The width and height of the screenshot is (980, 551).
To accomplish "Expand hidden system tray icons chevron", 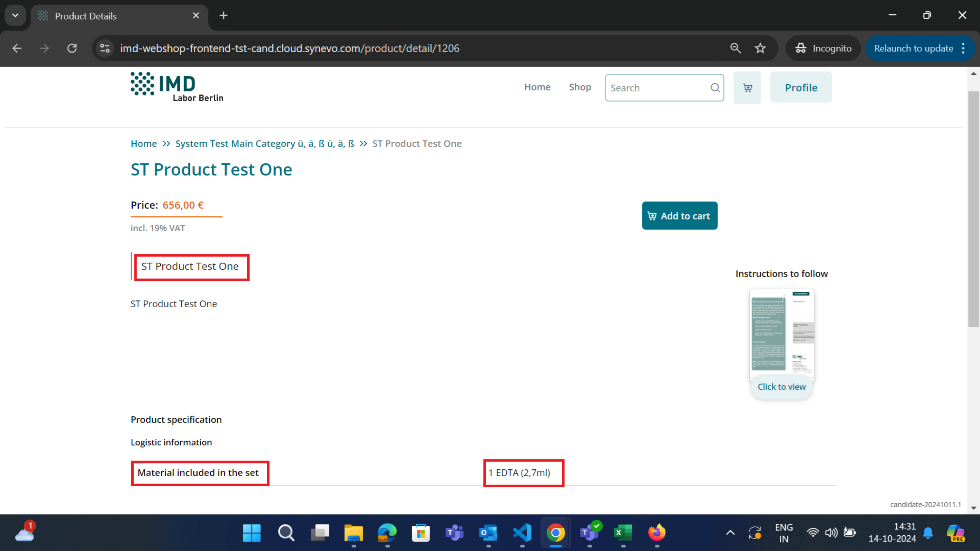I will point(730,532).
